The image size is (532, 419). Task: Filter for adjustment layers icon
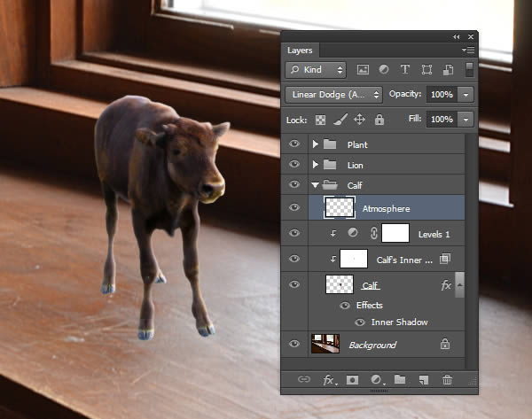[x=384, y=69]
